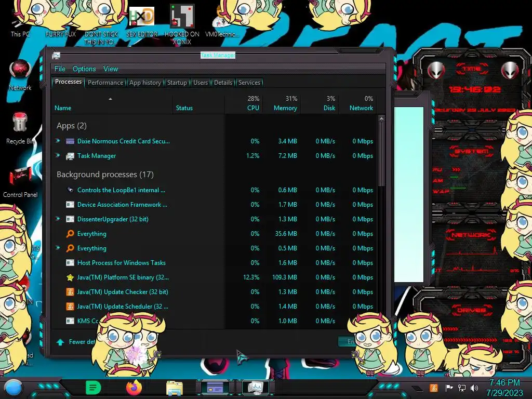Image resolution: width=532 pixels, height=399 pixels.
Task: Open the File menu in Task Manager
Action: tap(60, 69)
